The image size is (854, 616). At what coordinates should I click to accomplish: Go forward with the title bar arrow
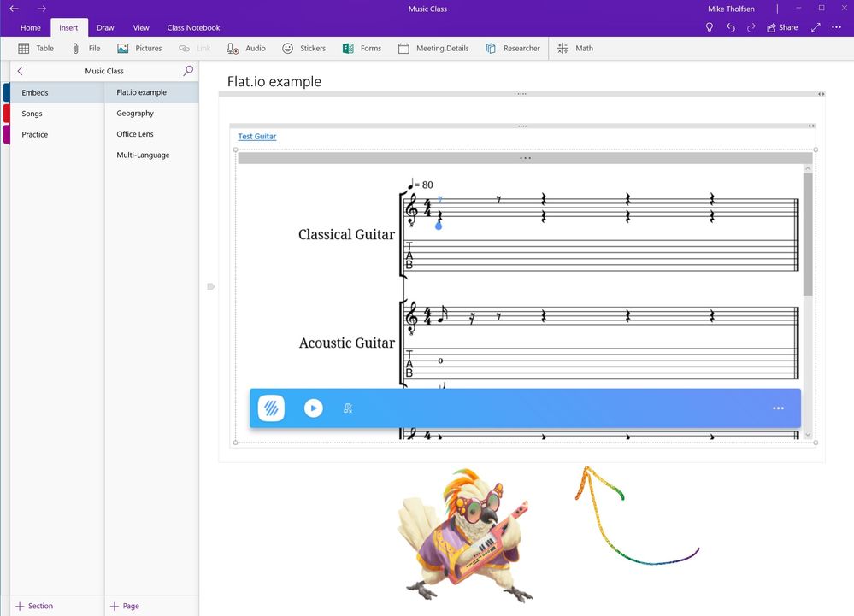42,9
